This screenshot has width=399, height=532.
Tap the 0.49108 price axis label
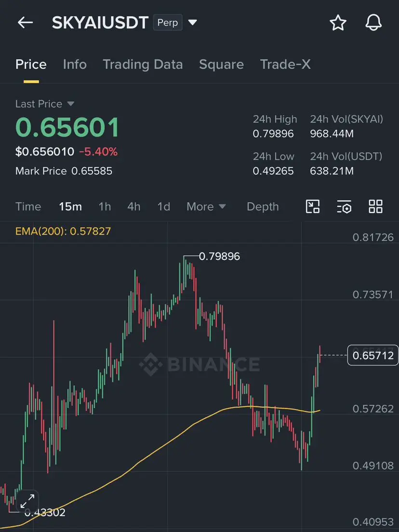point(373,466)
